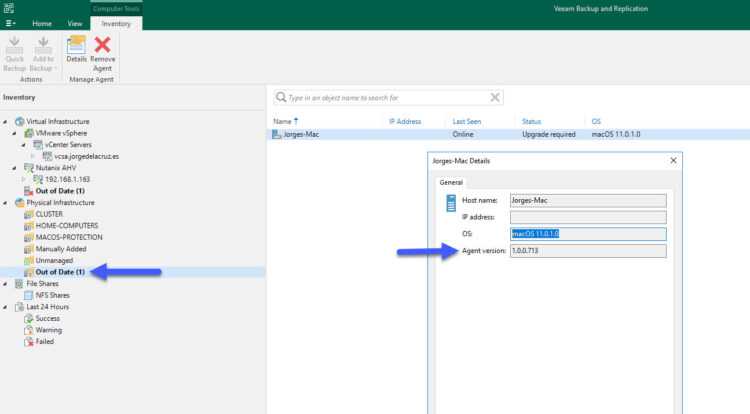Click the search magnifier icon
Image resolution: width=750 pixels, height=414 pixels.
[x=281, y=98]
